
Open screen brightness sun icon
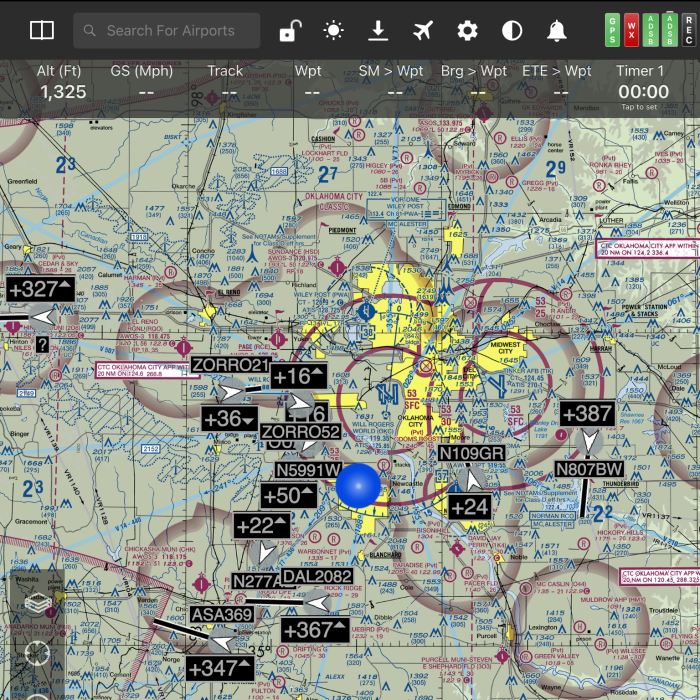pos(333,31)
